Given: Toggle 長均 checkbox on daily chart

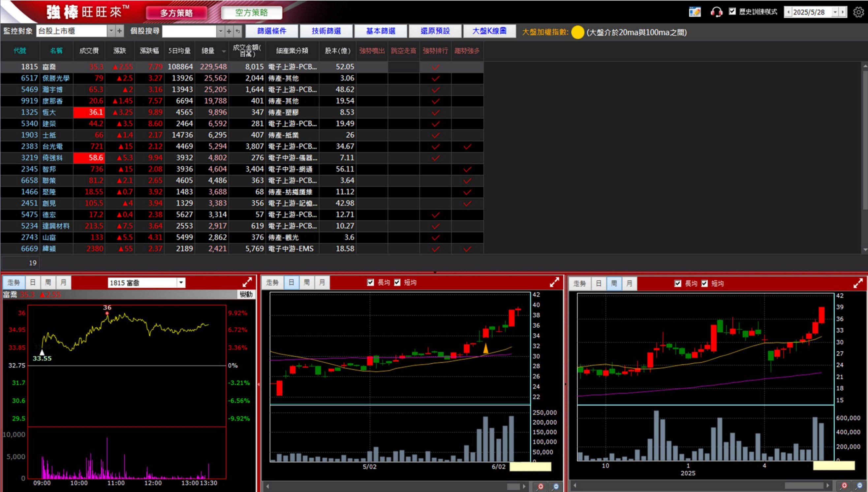Looking at the screenshot, I should pos(370,282).
